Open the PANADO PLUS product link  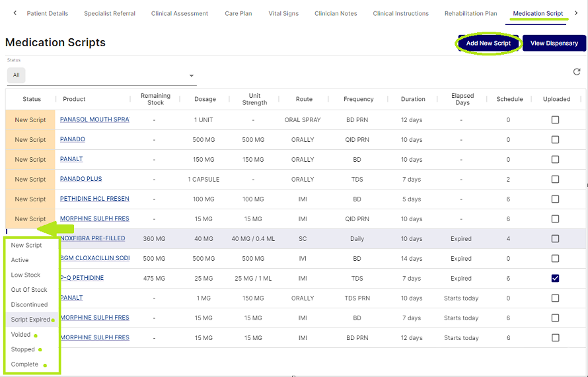coord(81,180)
